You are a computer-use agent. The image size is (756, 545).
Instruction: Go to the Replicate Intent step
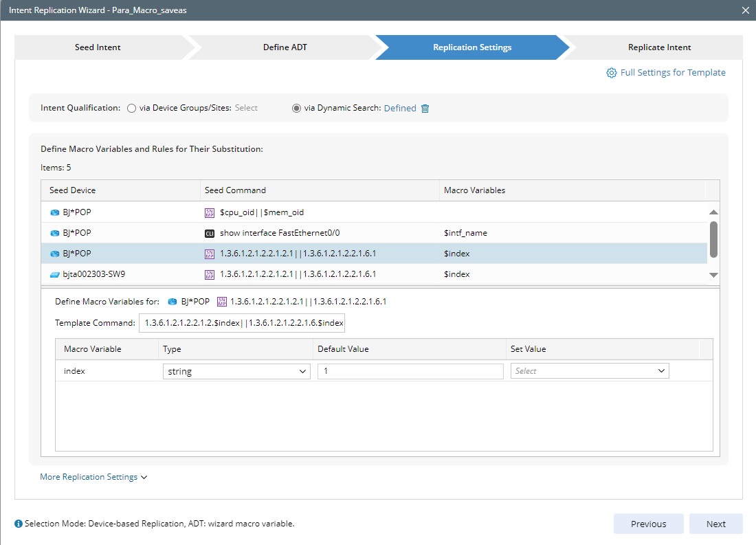659,47
